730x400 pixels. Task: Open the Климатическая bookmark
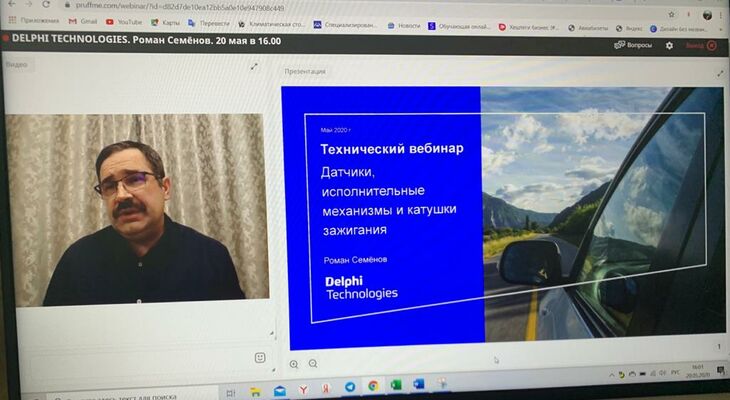coord(271,24)
